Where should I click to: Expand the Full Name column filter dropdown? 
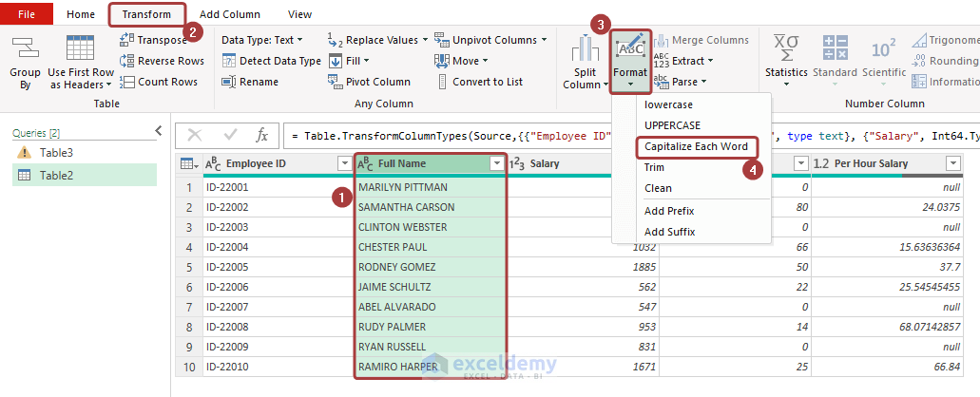[x=496, y=164]
